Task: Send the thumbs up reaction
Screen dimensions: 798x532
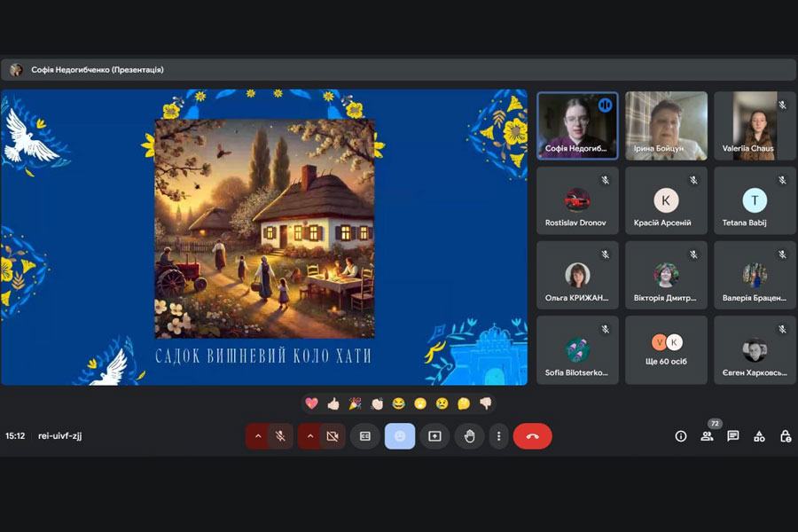Action: click(333, 403)
